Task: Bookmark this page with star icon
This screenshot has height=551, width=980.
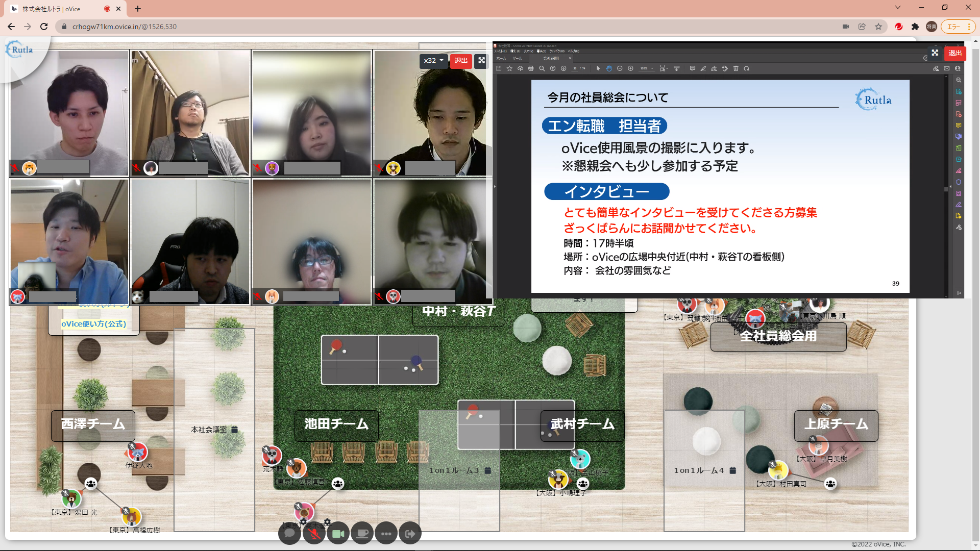Action: pyautogui.click(x=878, y=27)
